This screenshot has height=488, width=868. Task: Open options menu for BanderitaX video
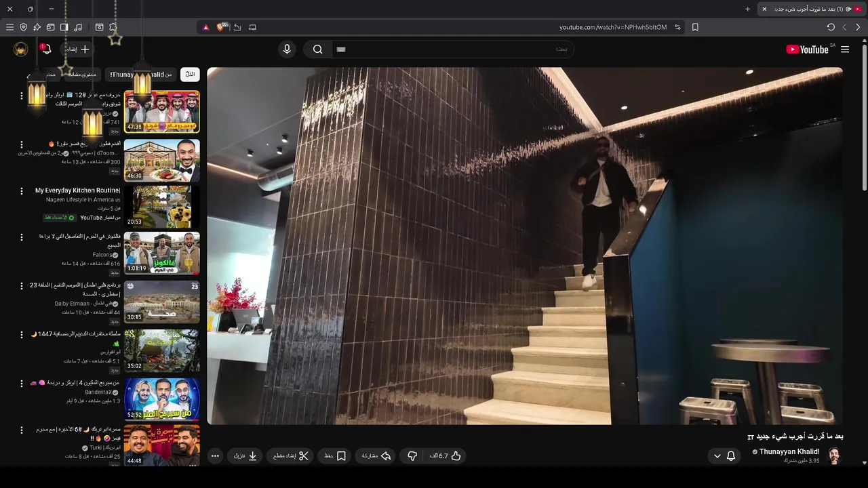click(x=21, y=384)
